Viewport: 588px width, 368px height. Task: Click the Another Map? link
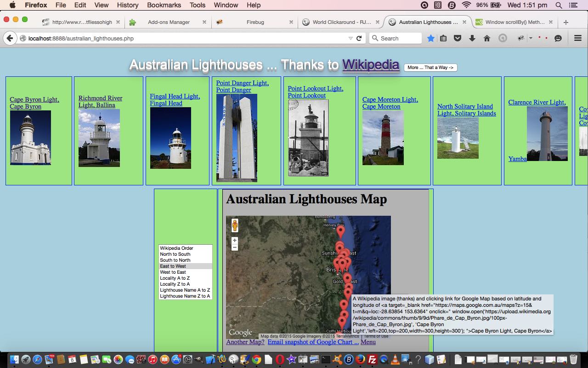(x=245, y=342)
